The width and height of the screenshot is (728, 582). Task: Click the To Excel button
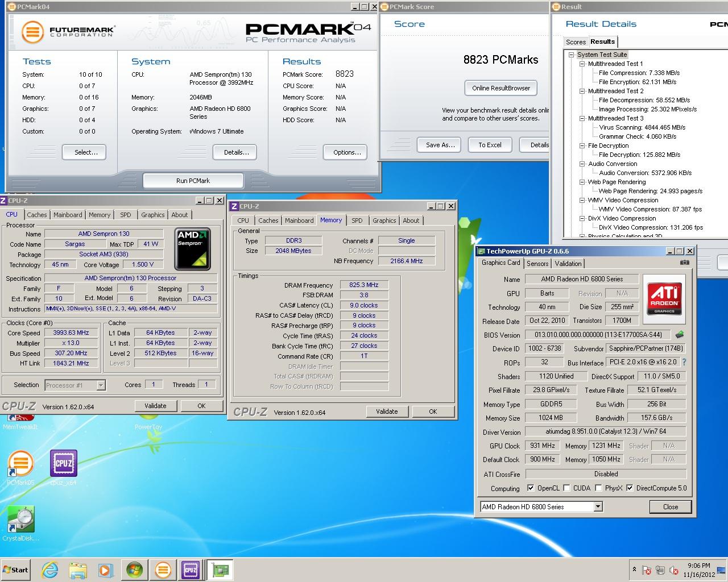pyautogui.click(x=490, y=145)
